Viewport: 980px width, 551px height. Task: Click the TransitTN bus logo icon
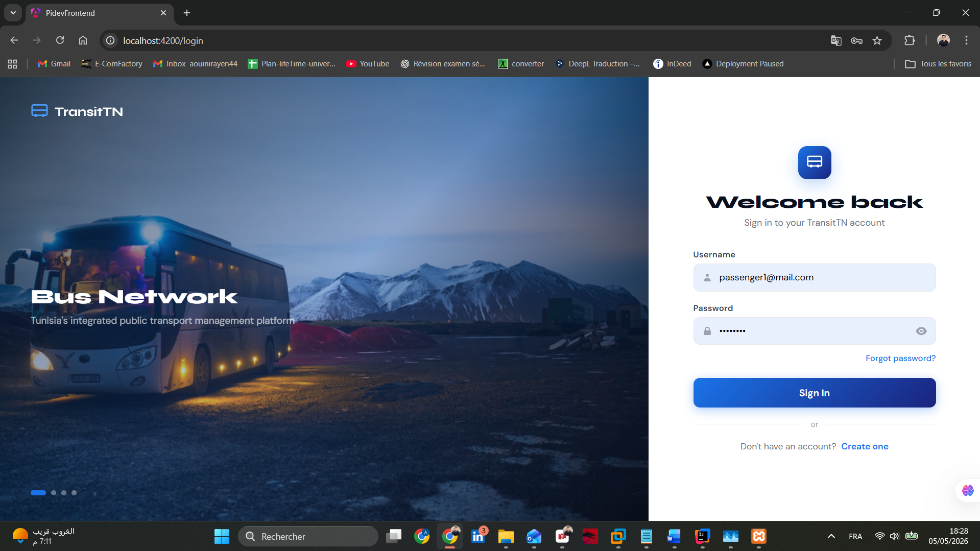(x=39, y=111)
